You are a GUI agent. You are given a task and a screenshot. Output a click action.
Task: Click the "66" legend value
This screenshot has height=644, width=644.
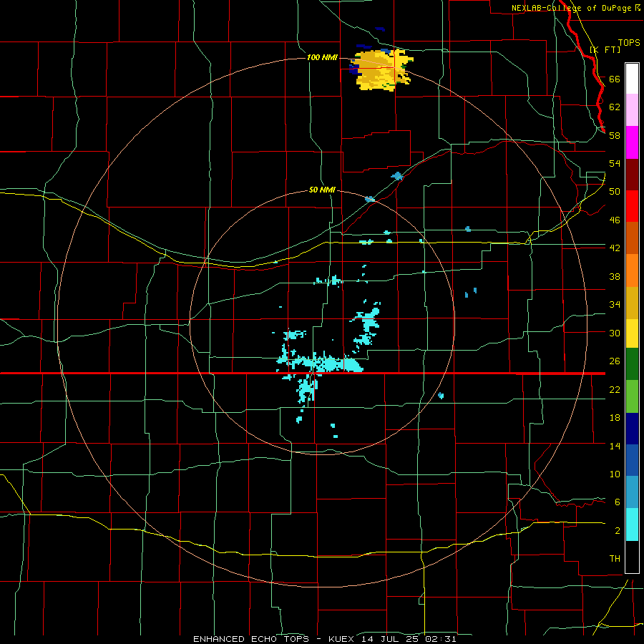tap(615, 79)
